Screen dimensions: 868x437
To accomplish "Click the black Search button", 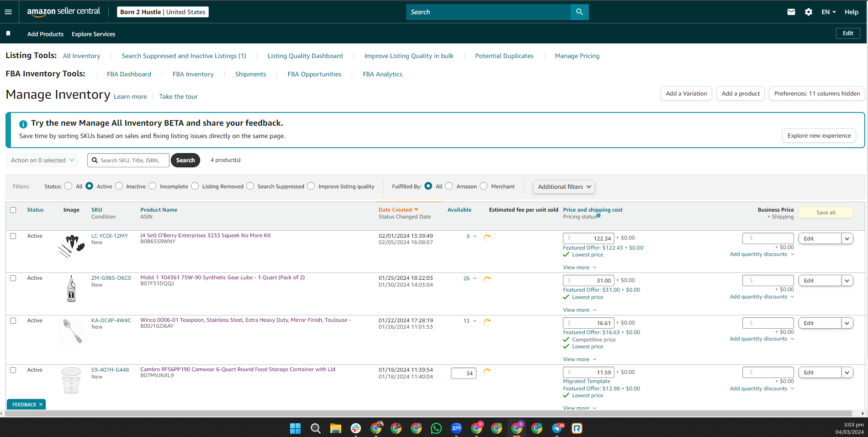I will [185, 160].
